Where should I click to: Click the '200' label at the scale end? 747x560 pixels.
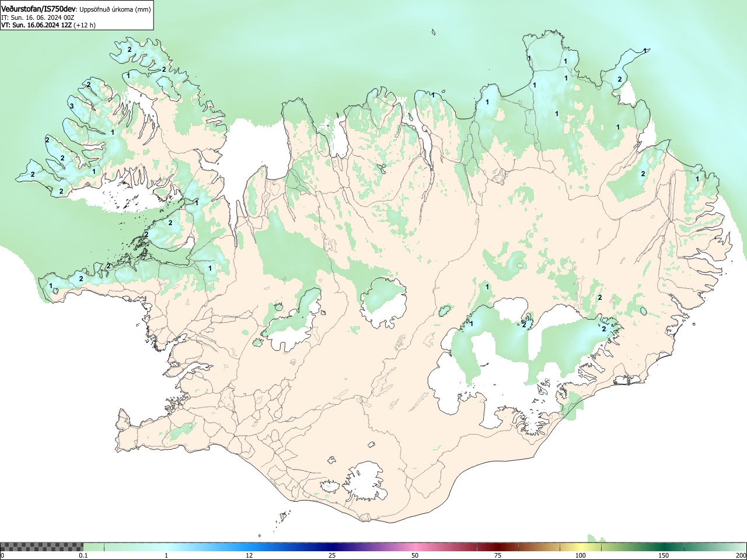[741, 555]
